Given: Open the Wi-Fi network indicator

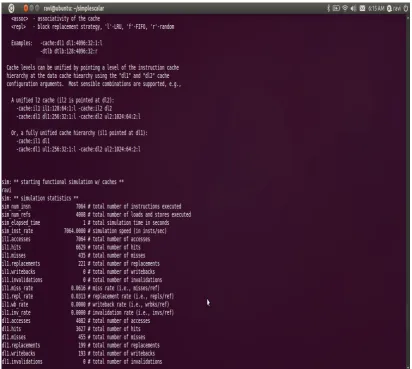Looking at the screenshot, I should click(x=345, y=8).
